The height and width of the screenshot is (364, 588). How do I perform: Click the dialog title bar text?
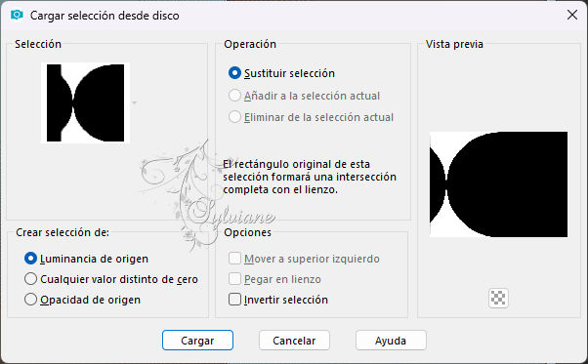coord(105,16)
